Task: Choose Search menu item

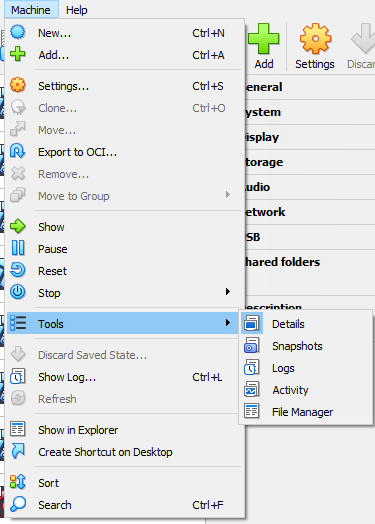Action: click(x=124, y=505)
